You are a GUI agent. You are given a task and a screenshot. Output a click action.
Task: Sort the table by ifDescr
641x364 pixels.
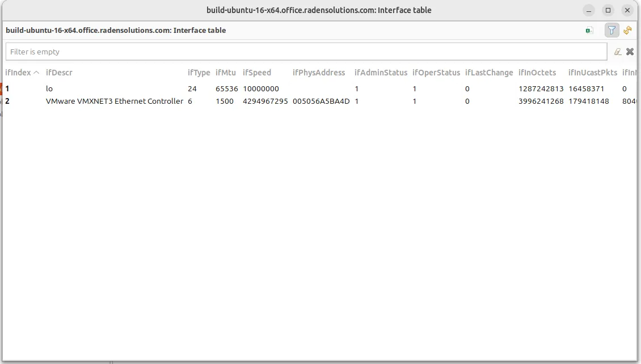(59, 73)
